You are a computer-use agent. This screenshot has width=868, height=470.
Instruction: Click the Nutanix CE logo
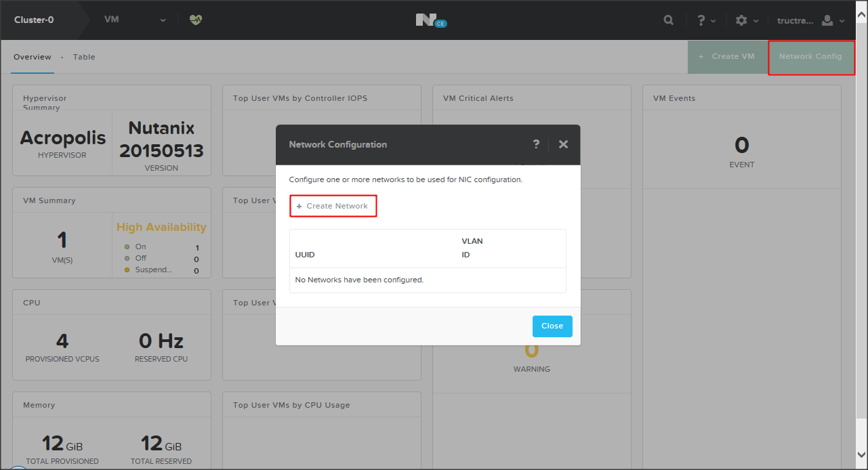pos(431,20)
